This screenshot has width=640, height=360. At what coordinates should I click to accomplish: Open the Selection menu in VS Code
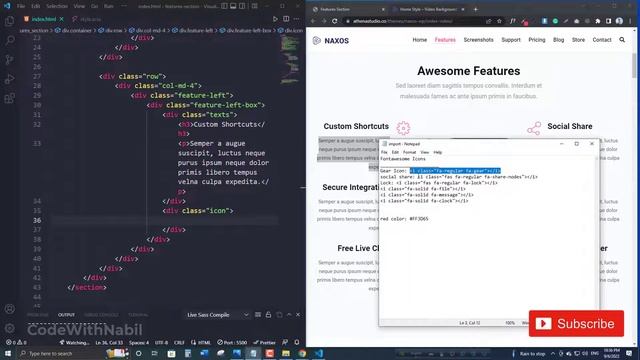coord(57,6)
